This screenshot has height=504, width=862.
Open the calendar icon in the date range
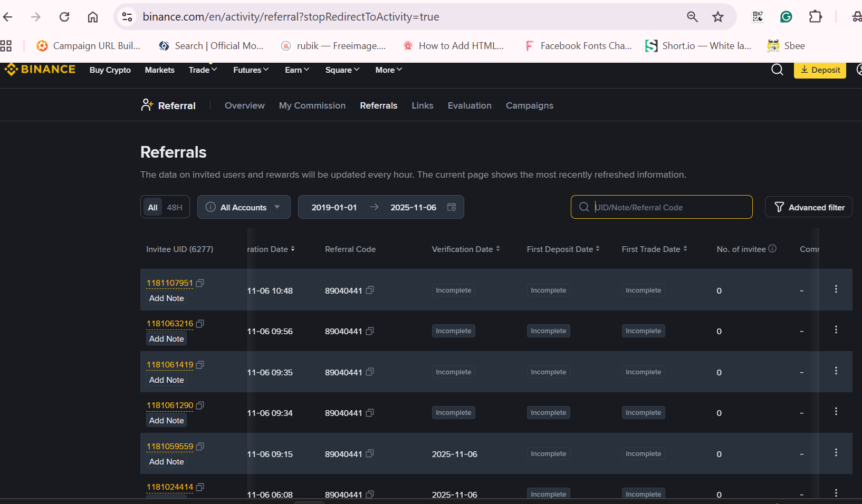click(x=452, y=207)
